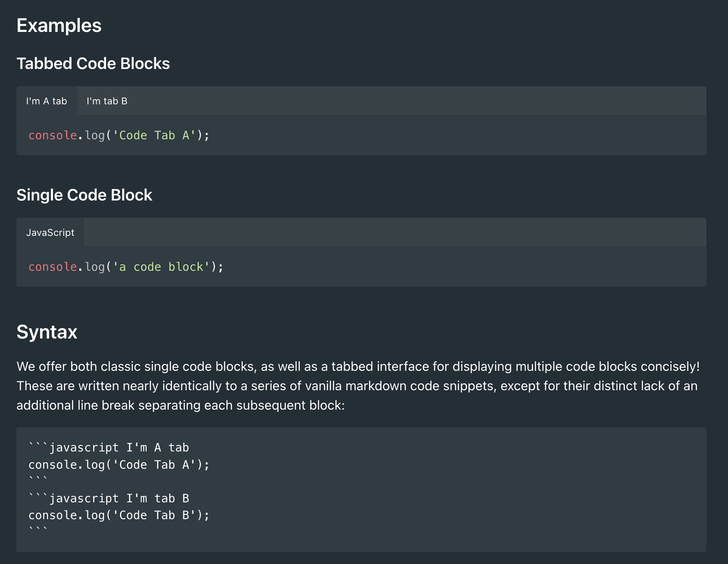The height and width of the screenshot is (564, 728).
Task: Click the "Examples" heading
Action: [x=59, y=25]
